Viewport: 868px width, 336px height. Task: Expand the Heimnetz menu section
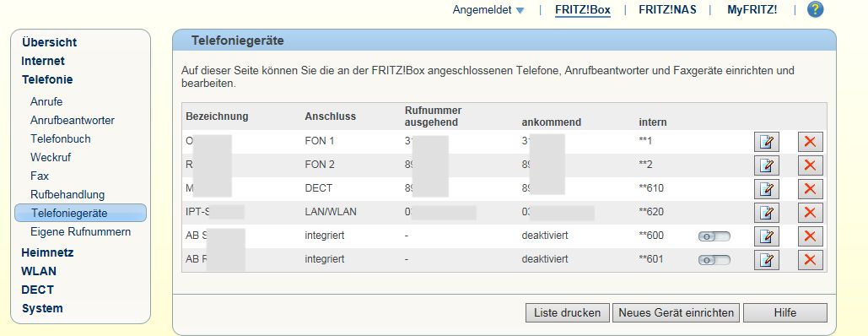[x=47, y=252]
